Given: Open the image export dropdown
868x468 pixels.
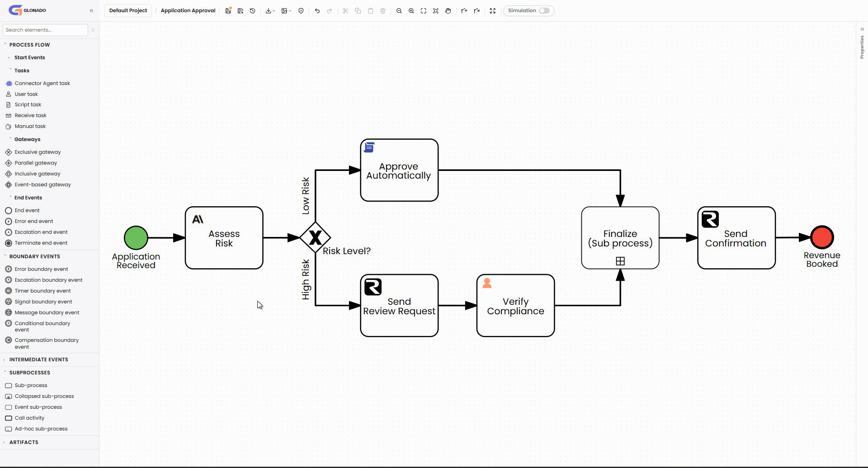Looking at the screenshot, I should pos(286,10).
